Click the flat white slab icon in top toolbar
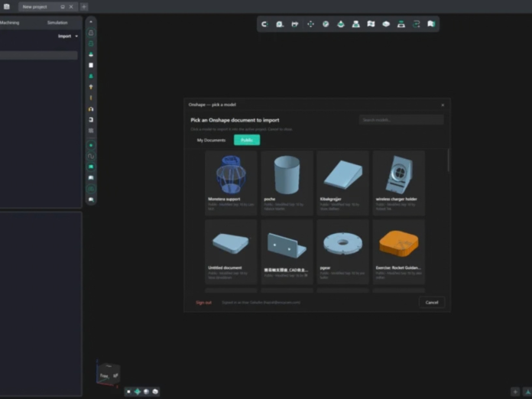The image size is (532, 399). tap(386, 24)
